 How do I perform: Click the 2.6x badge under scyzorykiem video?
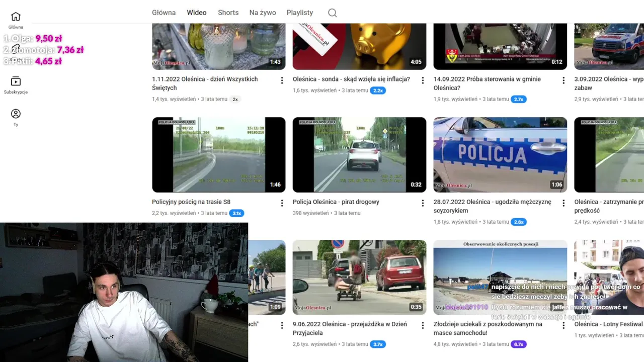pos(519,222)
